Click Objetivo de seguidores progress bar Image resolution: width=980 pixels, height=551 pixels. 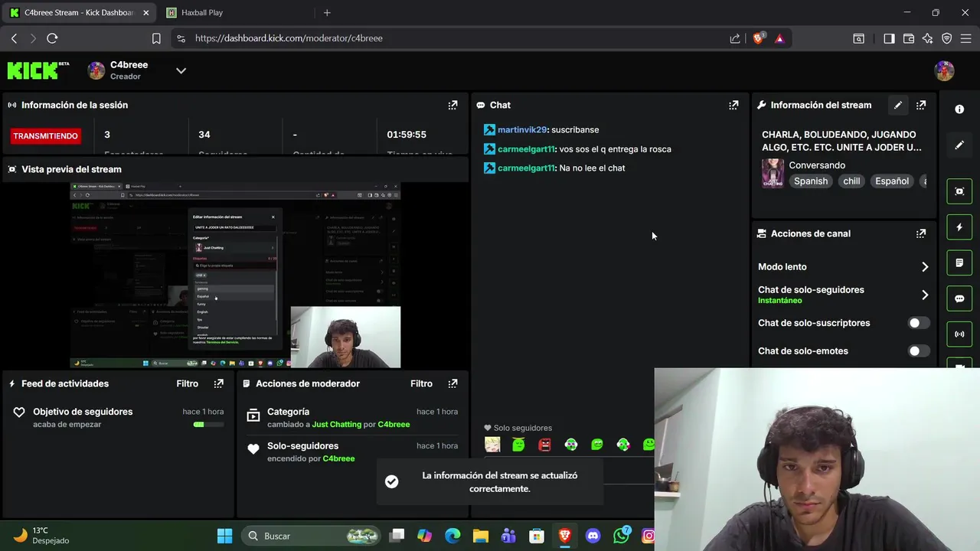pos(209,425)
